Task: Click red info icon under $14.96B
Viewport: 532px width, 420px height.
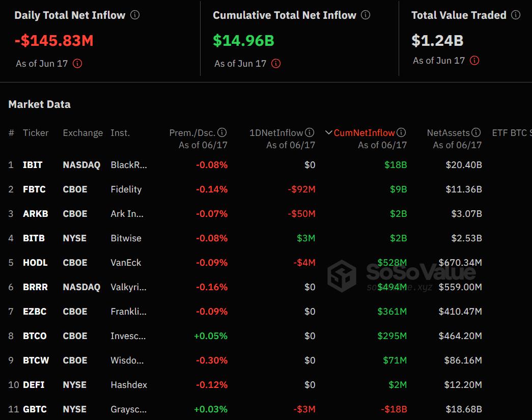Action: (276, 64)
